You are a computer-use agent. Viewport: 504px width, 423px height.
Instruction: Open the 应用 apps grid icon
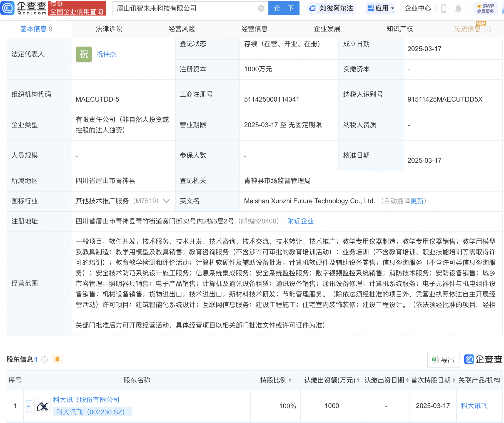(371, 8)
